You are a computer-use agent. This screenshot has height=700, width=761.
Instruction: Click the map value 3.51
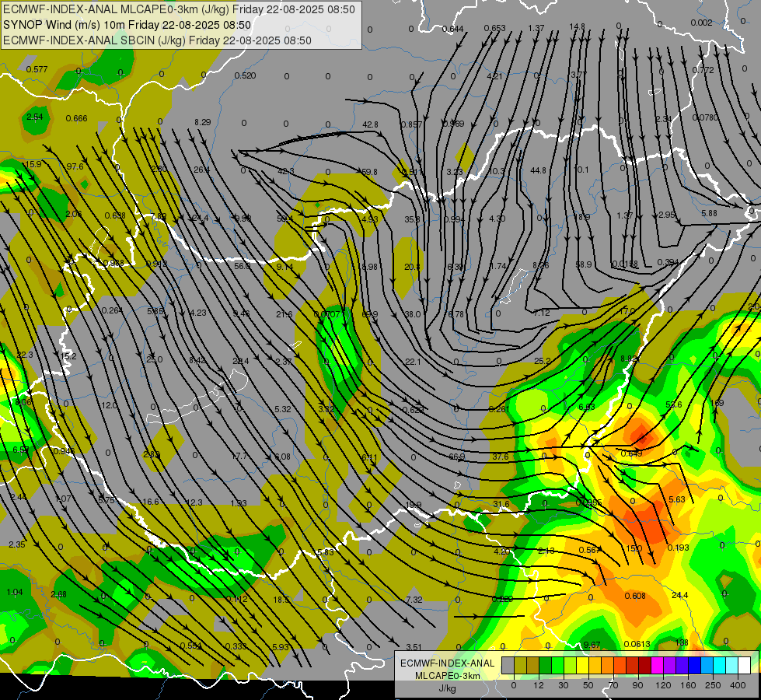point(414,647)
